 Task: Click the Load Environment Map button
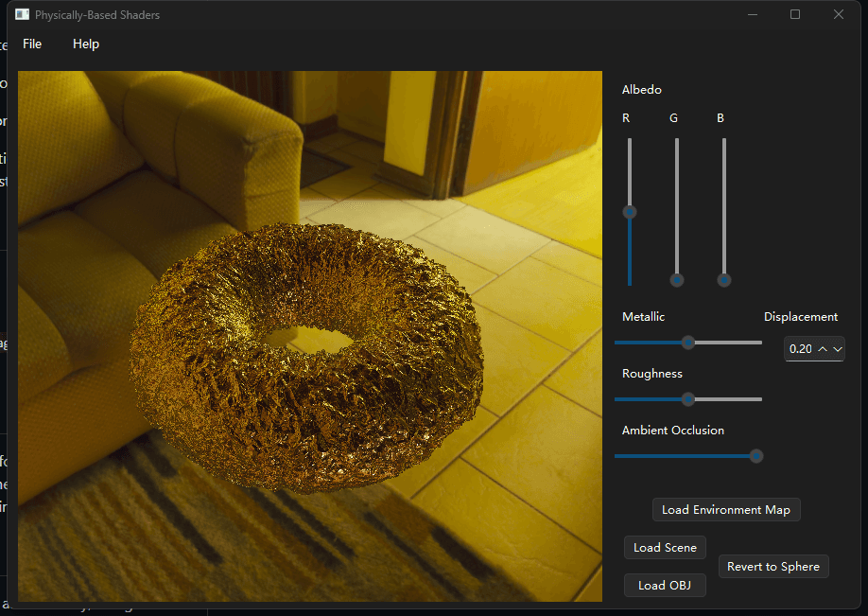tap(726, 510)
